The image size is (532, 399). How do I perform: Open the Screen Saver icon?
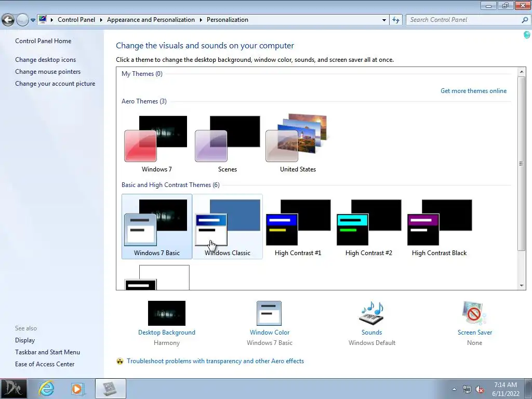tap(474, 313)
